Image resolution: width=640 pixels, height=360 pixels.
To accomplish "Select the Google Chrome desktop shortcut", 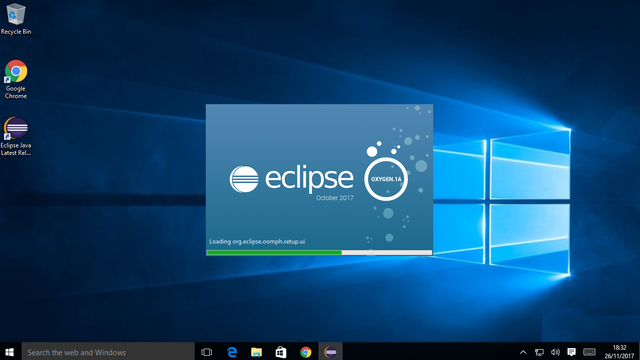I will pos(16,80).
